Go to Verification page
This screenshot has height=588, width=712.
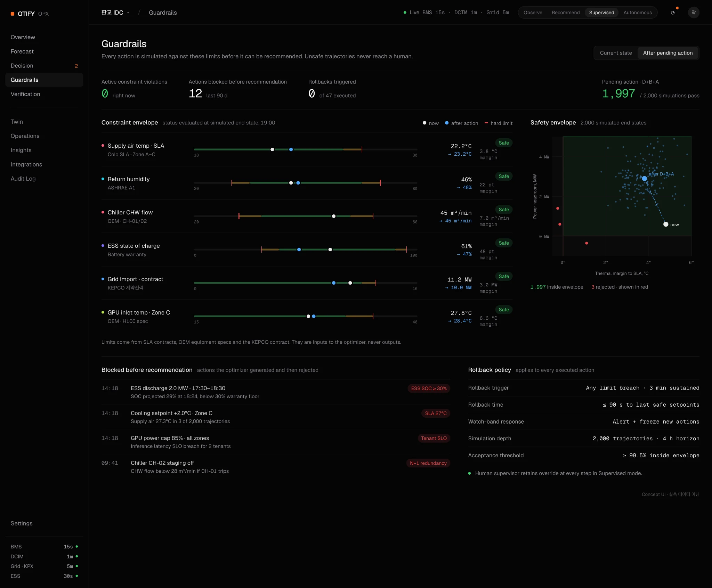[44, 94]
